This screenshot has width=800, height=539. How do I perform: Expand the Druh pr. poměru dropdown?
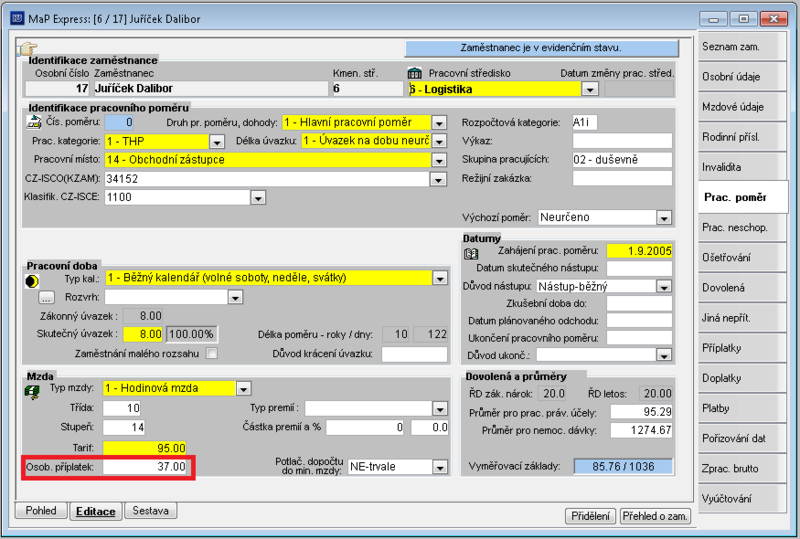[439, 123]
